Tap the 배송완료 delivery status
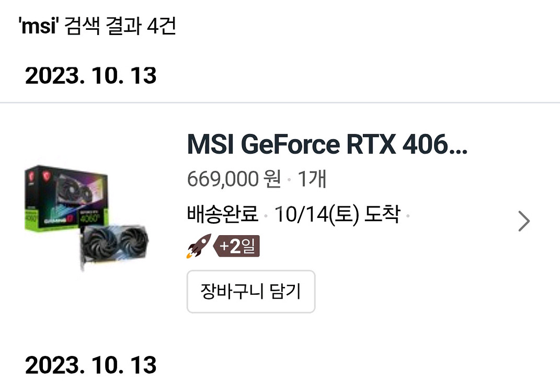The image size is (560, 392). [x=223, y=214]
